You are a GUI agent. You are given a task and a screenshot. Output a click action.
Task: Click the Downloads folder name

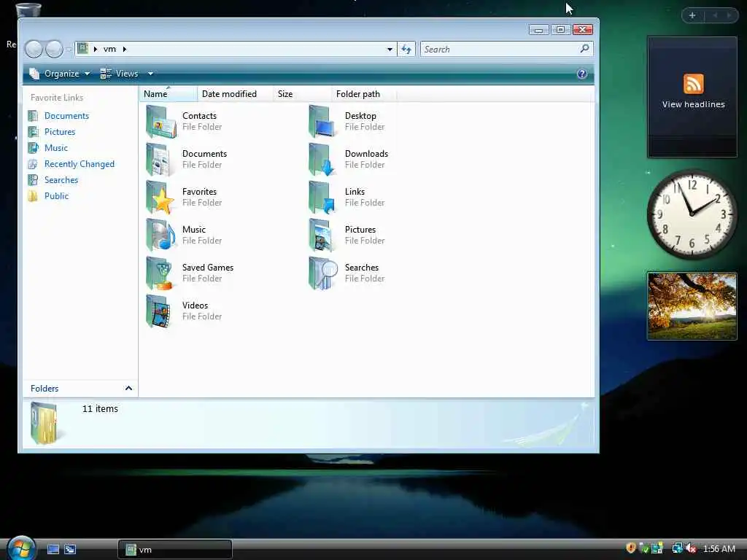(366, 154)
